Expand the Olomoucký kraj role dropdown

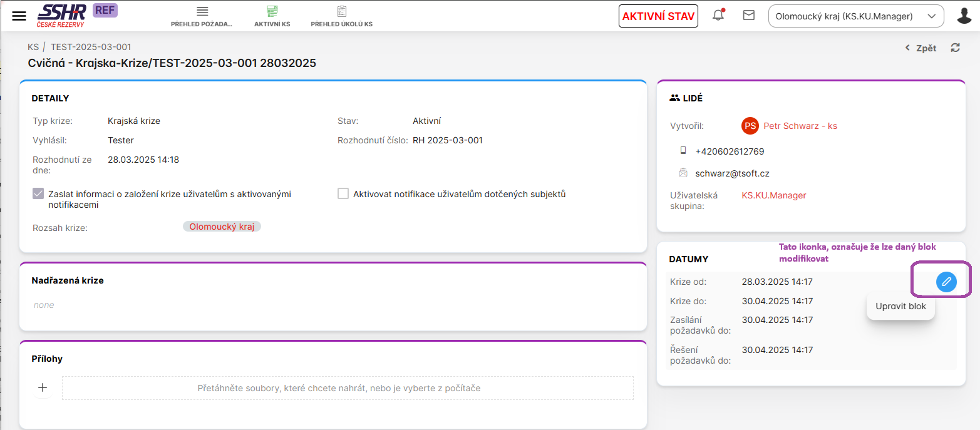(x=855, y=16)
